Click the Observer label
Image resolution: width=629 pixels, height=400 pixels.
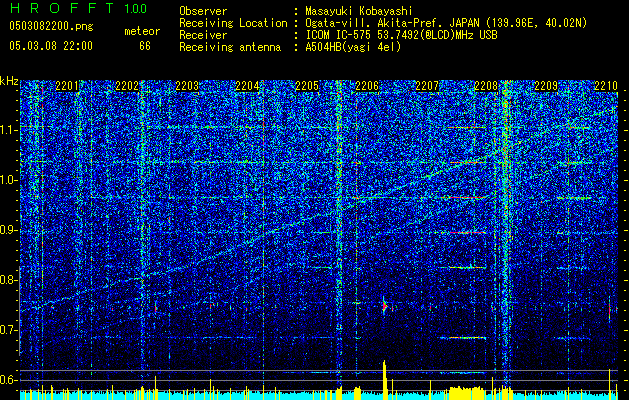pyautogui.click(x=203, y=11)
